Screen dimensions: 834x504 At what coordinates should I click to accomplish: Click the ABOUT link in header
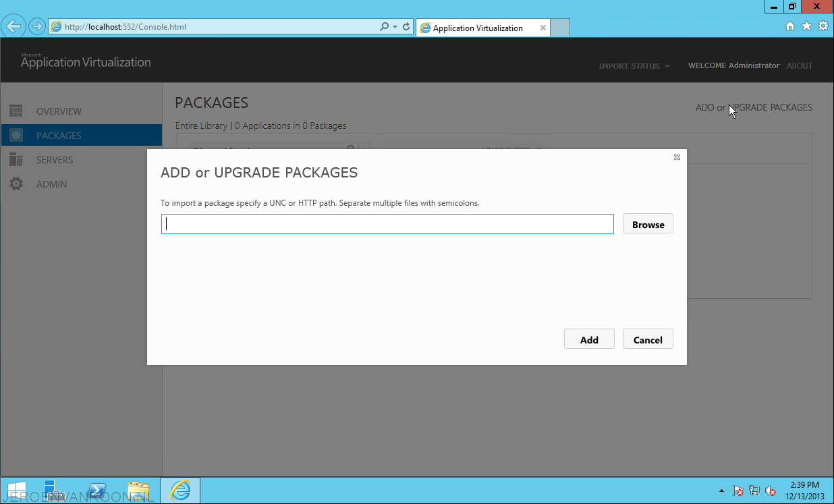(x=800, y=66)
